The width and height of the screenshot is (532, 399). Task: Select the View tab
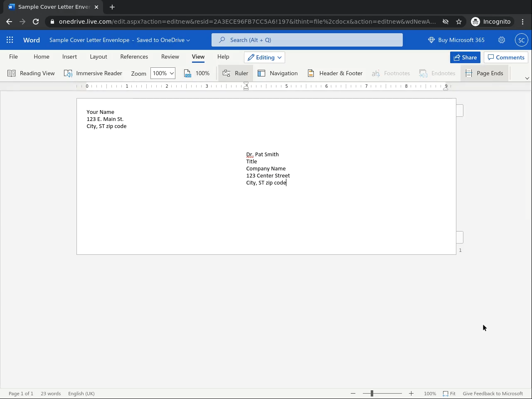198,57
